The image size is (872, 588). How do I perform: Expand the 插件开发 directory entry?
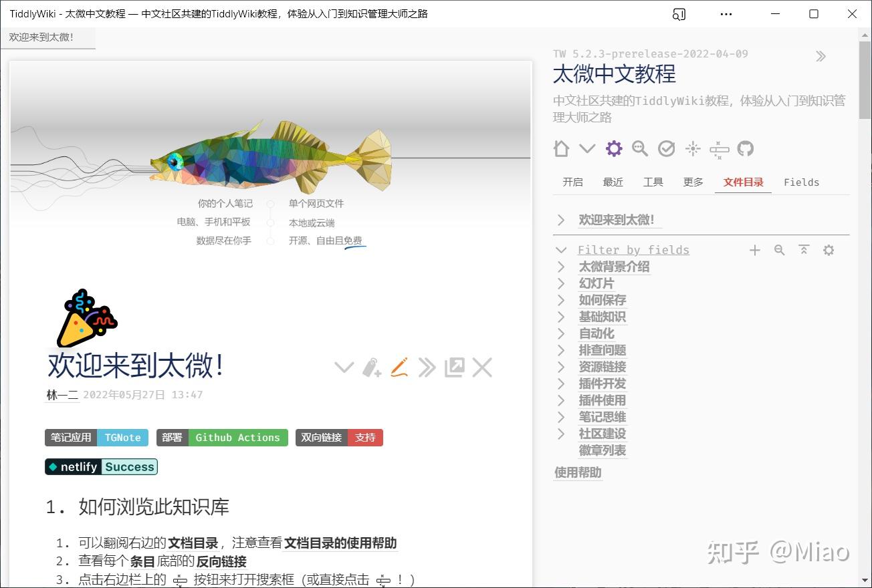click(561, 384)
